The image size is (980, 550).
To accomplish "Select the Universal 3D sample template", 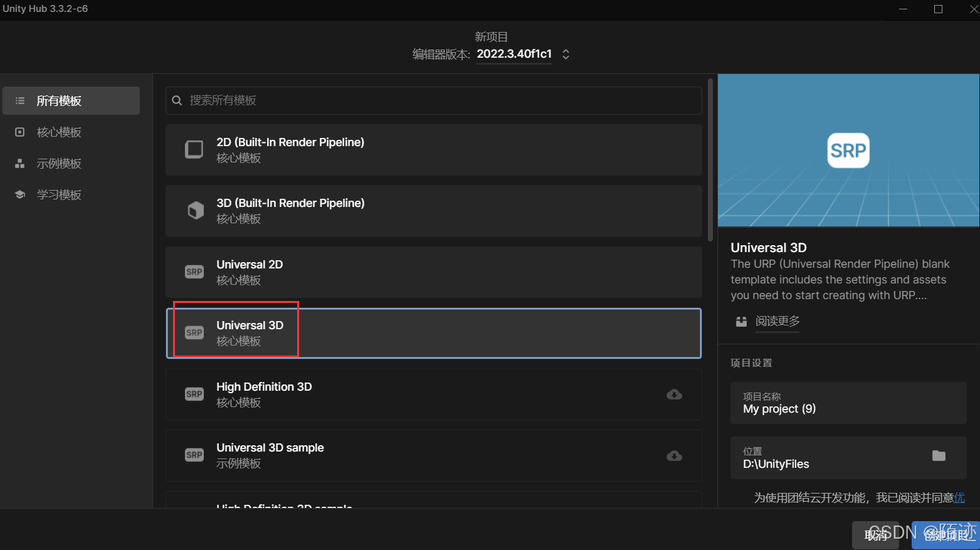I will coord(433,455).
